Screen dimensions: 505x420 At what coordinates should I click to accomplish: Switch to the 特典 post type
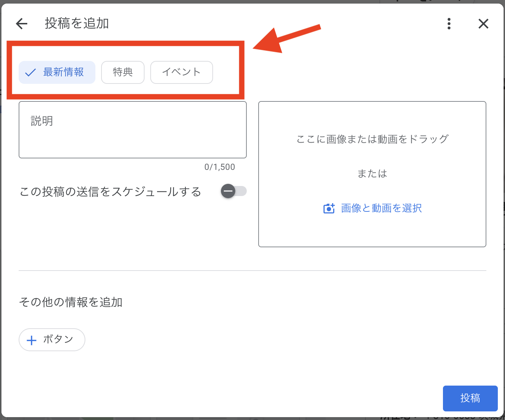coord(123,72)
